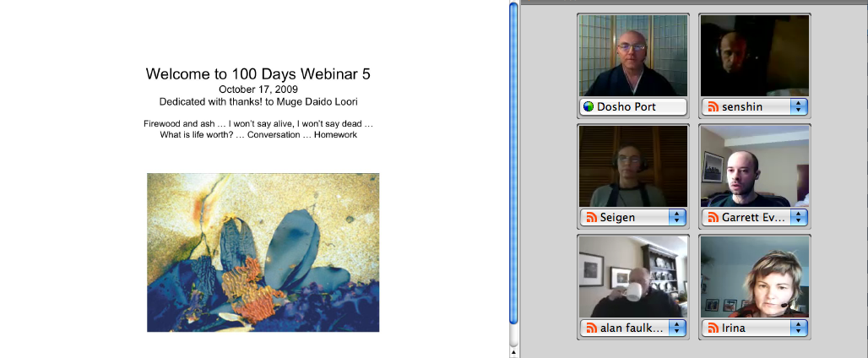Select the Dosho Port name button
This screenshot has width=868, height=358.
point(633,106)
